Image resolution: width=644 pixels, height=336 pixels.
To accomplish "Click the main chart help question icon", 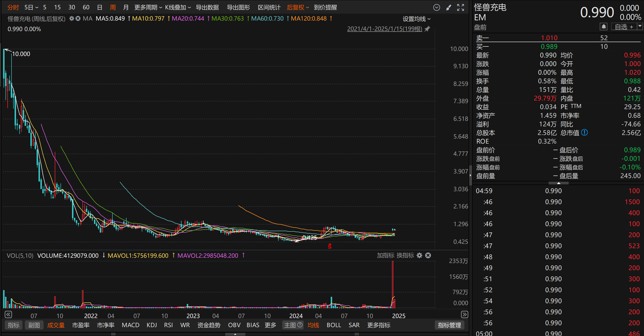I will (x=300, y=325).
